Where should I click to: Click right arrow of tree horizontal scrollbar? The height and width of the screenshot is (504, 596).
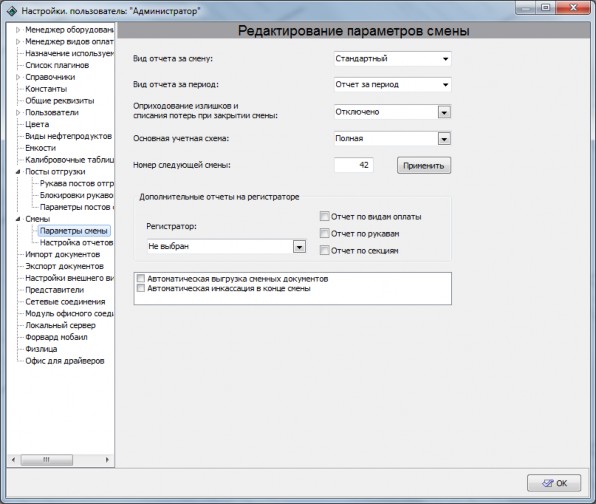pos(107,460)
